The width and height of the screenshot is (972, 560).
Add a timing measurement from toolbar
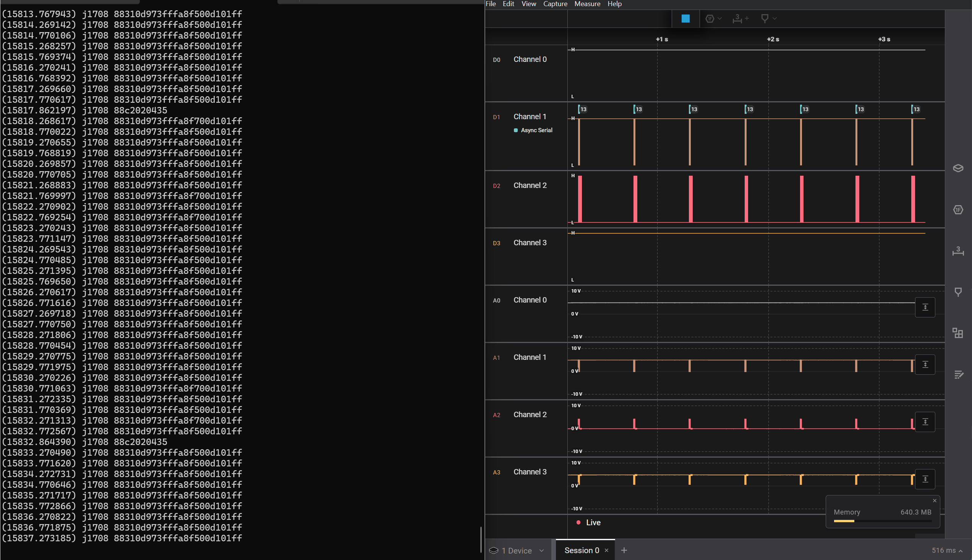740,18
